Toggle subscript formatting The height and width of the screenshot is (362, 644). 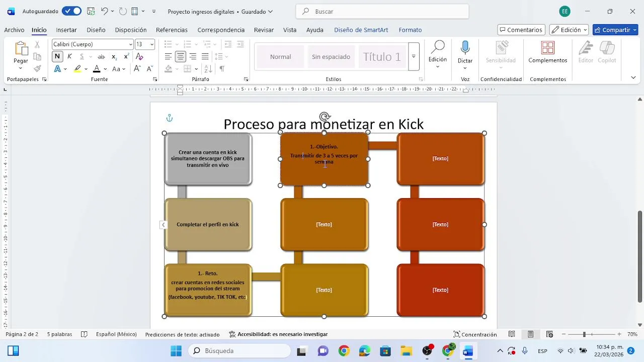(x=114, y=56)
